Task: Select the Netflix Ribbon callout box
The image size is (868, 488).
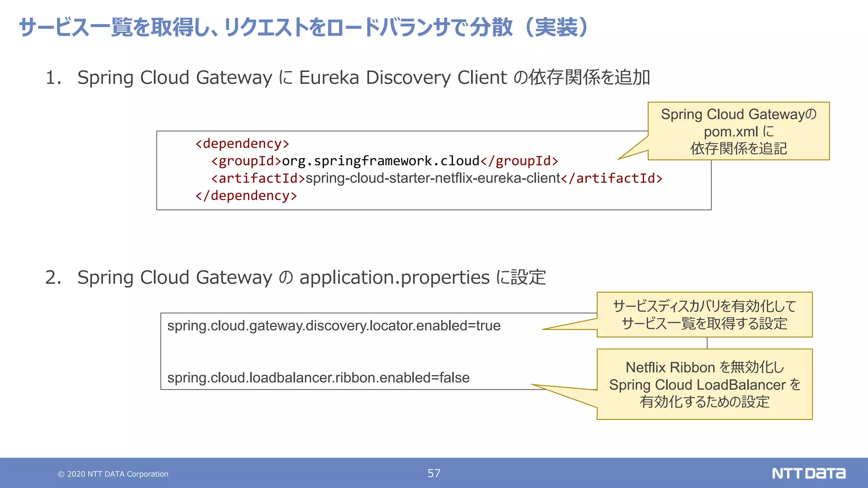Action: [x=704, y=384]
